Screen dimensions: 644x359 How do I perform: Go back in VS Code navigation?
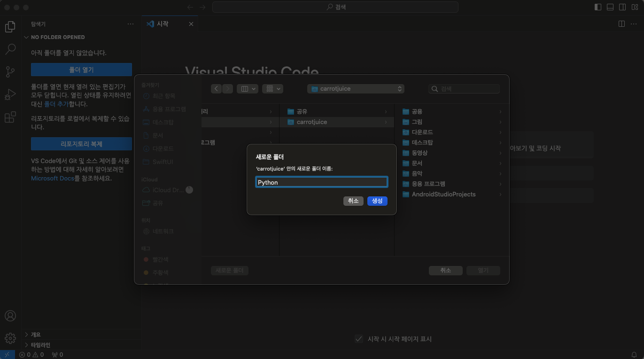[190, 7]
